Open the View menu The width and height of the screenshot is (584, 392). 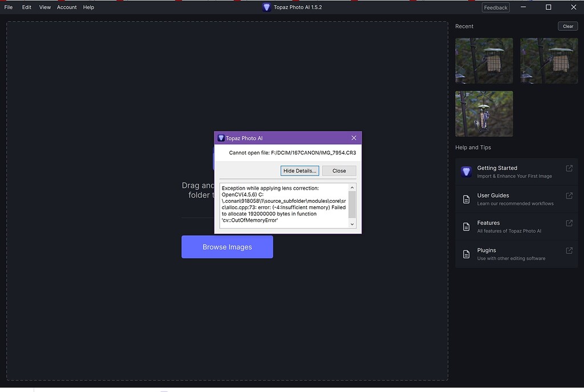tap(44, 7)
